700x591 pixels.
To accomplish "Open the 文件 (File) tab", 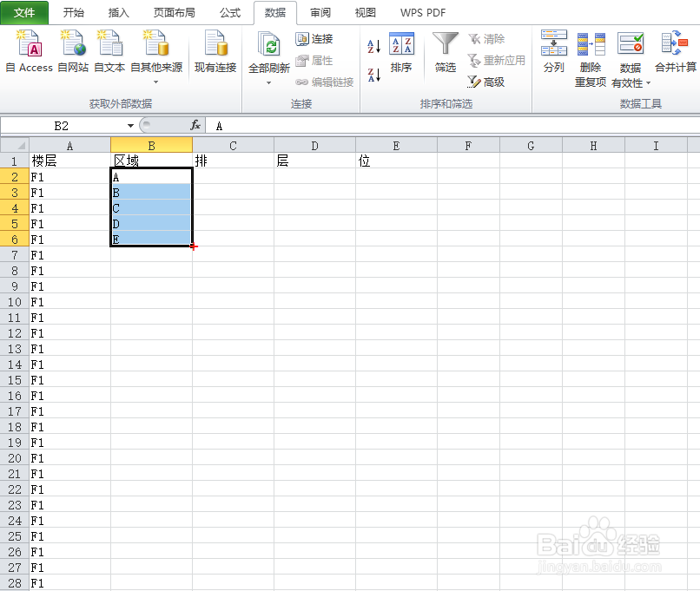I will [24, 12].
